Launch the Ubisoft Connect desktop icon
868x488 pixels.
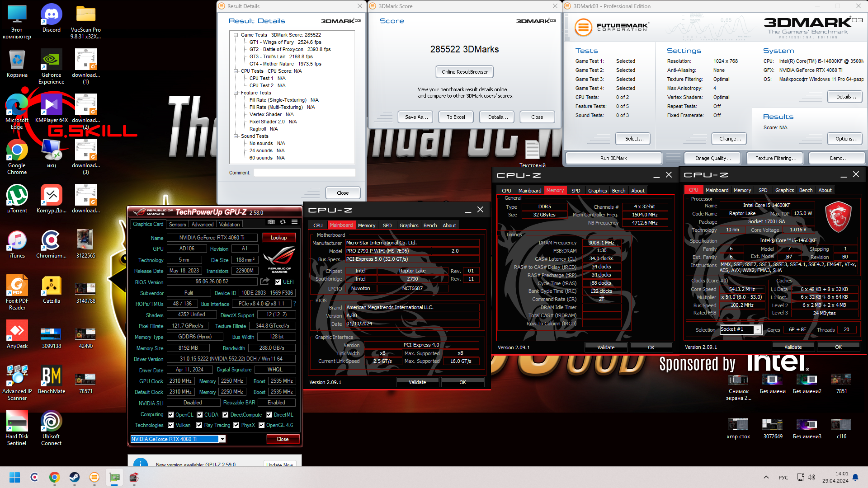[52, 428]
